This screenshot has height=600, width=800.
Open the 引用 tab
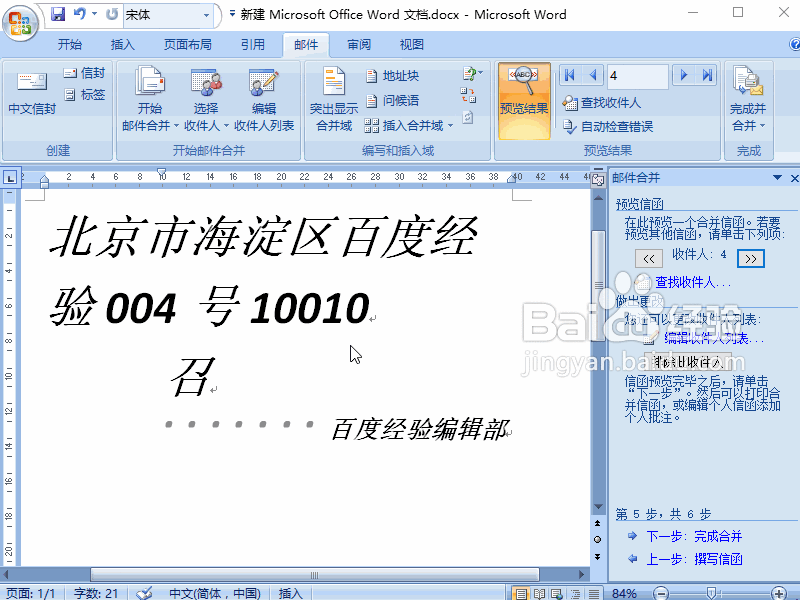coord(253,45)
